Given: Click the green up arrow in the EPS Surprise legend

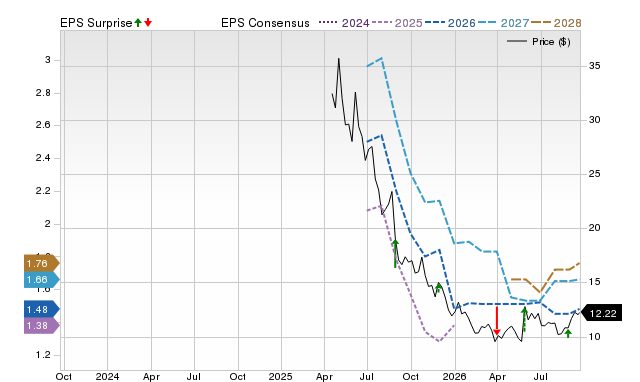Looking at the screenshot, I should click(138, 23).
